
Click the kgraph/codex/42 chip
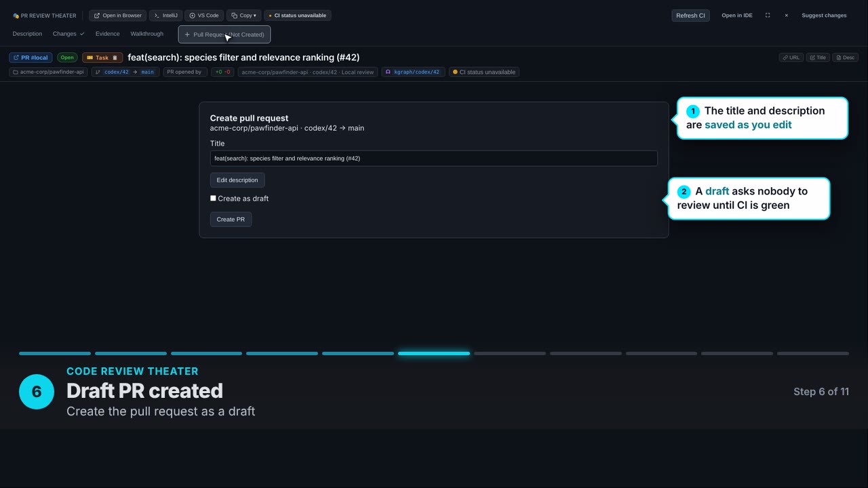tap(413, 72)
